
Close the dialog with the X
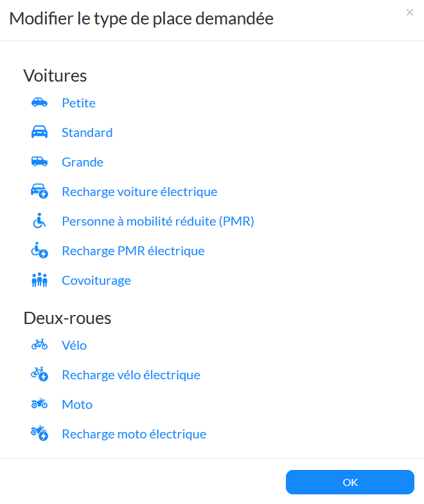click(x=410, y=13)
